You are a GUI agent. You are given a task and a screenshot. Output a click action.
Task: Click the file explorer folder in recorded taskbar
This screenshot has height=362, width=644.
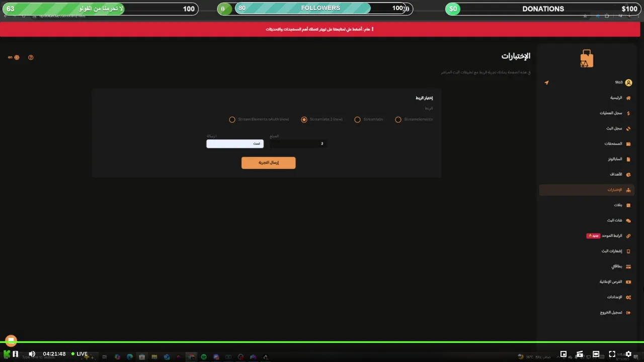[x=154, y=357]
